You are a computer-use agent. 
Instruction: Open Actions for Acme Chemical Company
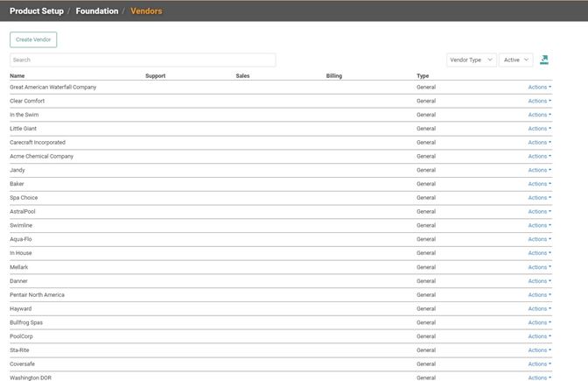tap(540, 157)
